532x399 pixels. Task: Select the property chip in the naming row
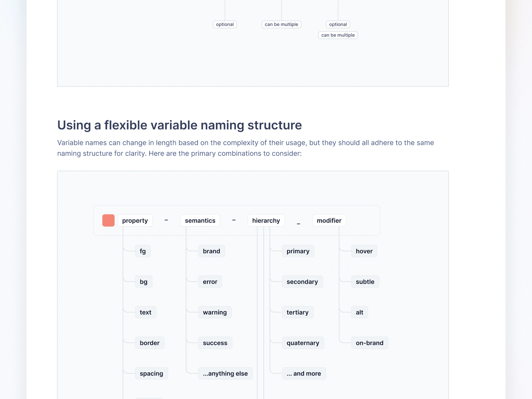(x=135, y=221)
